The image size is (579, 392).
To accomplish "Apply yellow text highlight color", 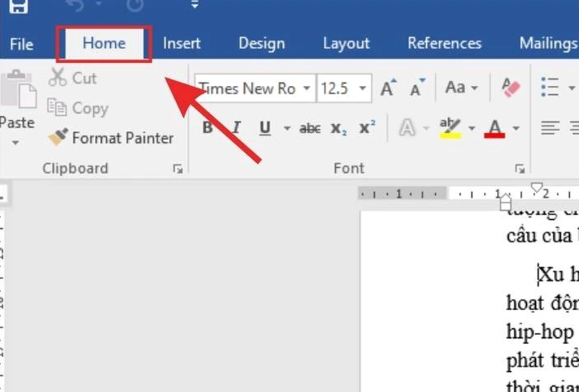I will (450, 128).
